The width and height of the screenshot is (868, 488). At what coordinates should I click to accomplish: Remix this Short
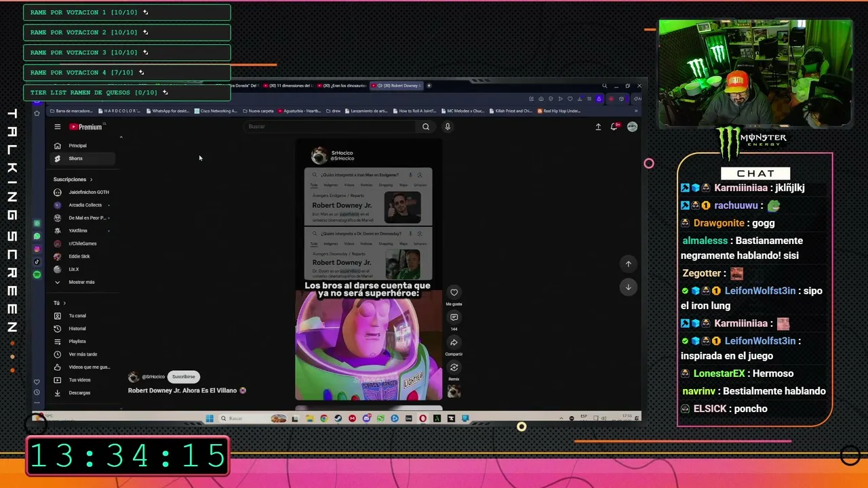[454, 367]
